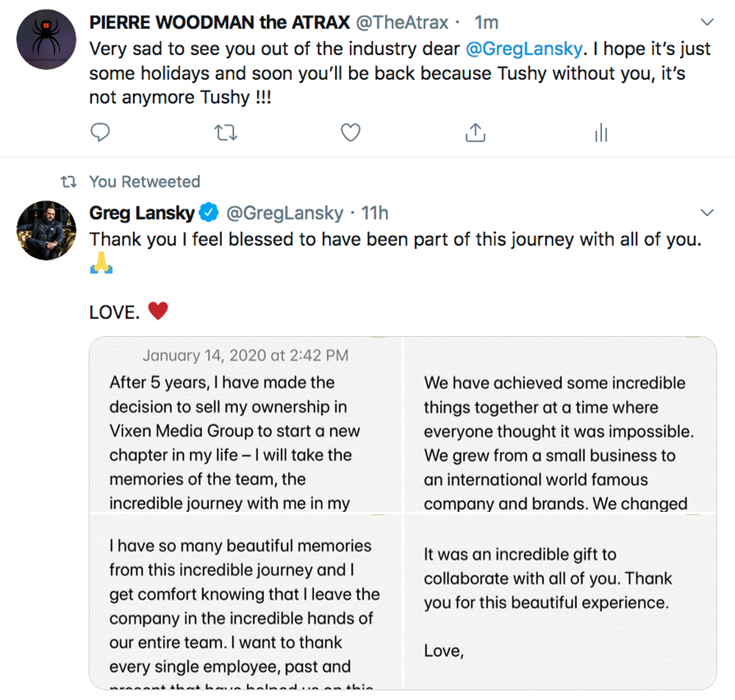Visit the @TheAtrax handle

(x=402, y=23)
